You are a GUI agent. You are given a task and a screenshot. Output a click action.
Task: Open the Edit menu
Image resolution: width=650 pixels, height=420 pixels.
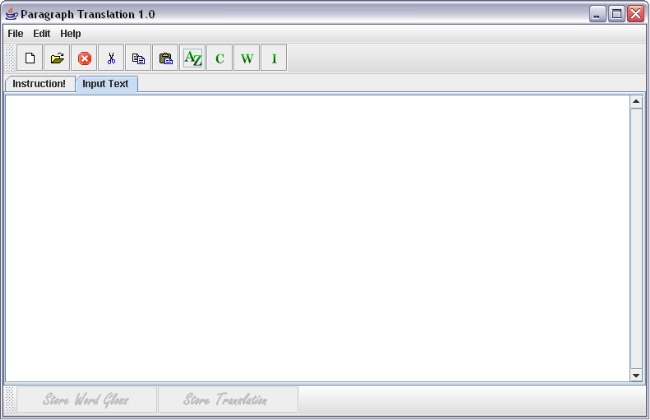(41, 34)
